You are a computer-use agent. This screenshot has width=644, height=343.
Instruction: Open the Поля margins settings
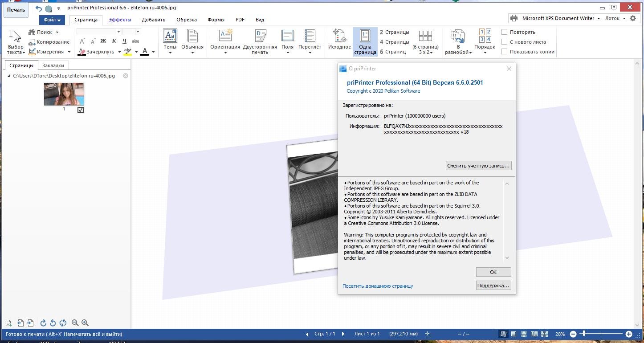[x=287, y=41]
